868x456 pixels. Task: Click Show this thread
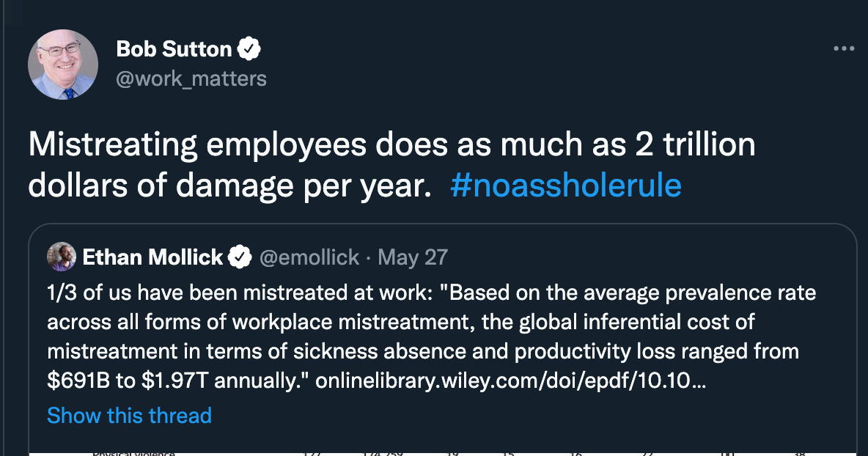pyautogui.click(x=130, y=416)
